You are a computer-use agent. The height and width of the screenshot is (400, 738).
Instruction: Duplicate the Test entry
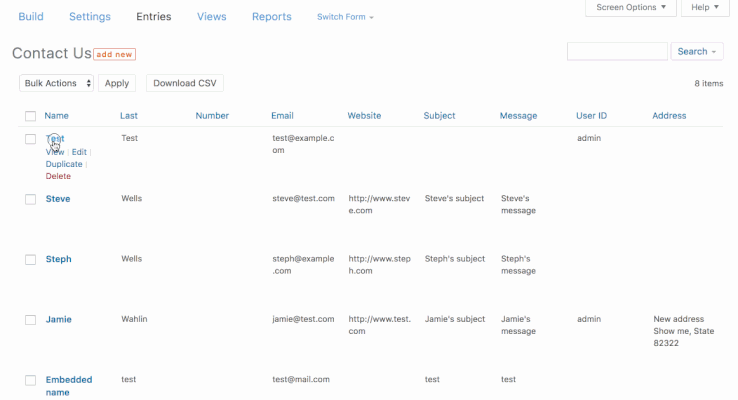[x=64, y=164]
